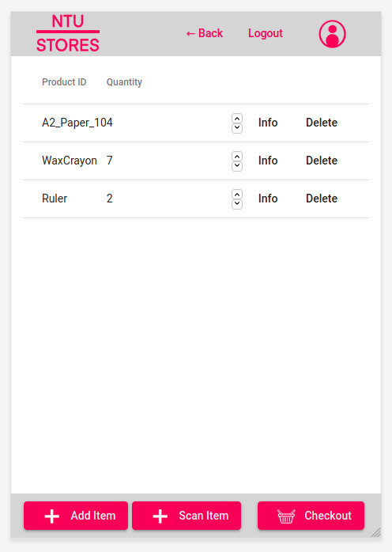Select the WaxCrayon quantity field showing 7
This screenshot has height=552, width=392.
pos(174,161)
